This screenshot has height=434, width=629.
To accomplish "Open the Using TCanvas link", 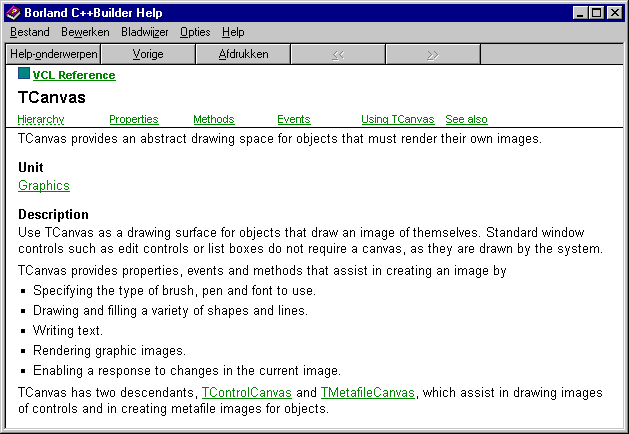I will click(397, 120).
